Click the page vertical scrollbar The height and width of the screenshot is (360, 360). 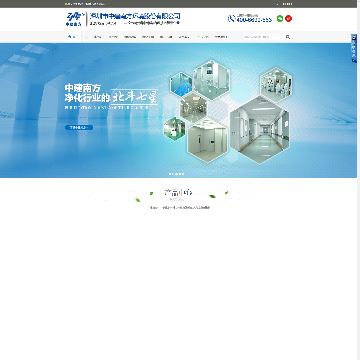click(x=358, y=180)
